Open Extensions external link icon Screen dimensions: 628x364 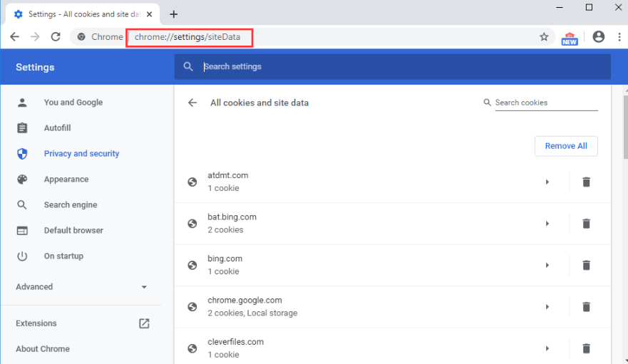click(x=144, y=323)
